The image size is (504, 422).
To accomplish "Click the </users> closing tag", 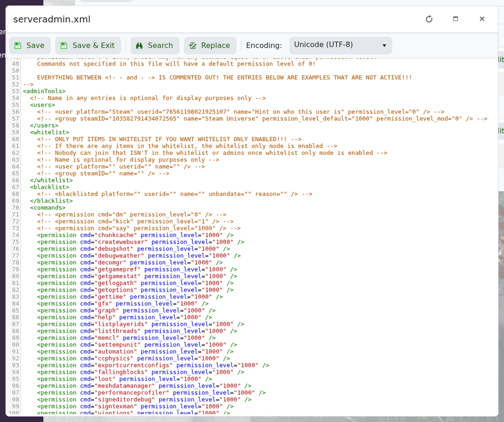I will coord(44,125).
